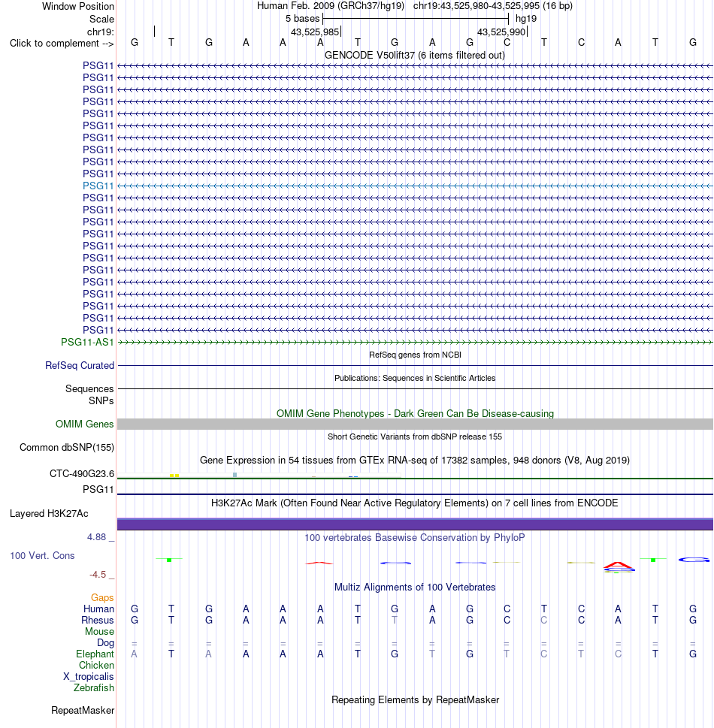714x728 pixels.
Task: Click the 5 bases scale bar
Action: coord(416,19)
